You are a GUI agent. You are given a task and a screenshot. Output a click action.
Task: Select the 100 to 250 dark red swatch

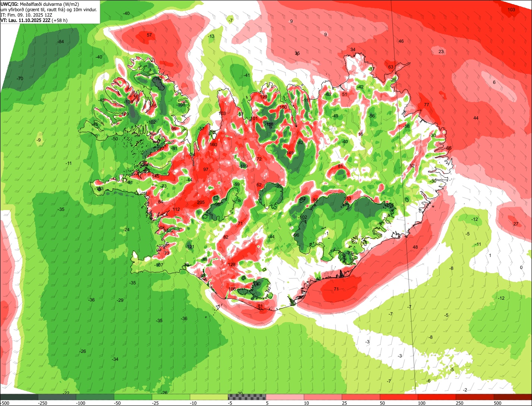[437, 396]
